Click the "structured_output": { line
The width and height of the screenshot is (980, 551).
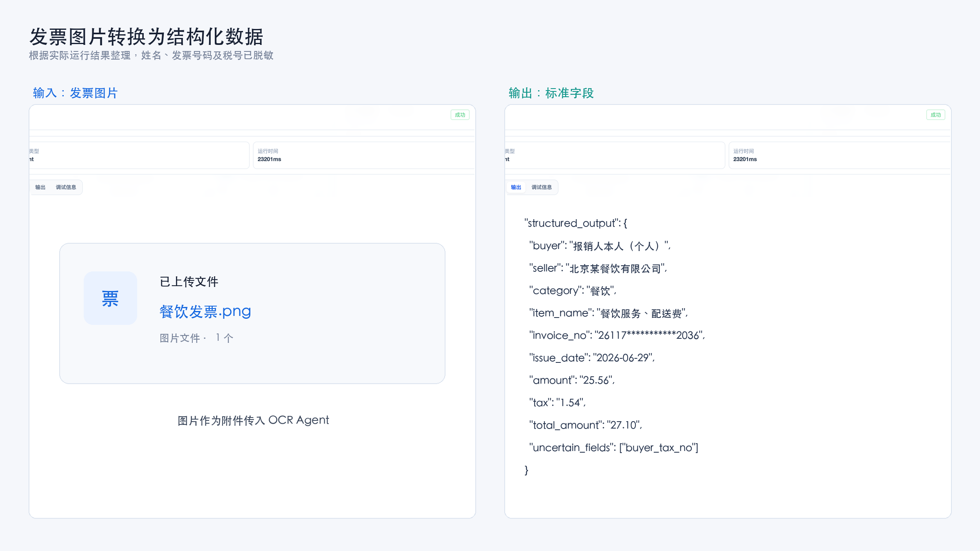pos(576,223)
